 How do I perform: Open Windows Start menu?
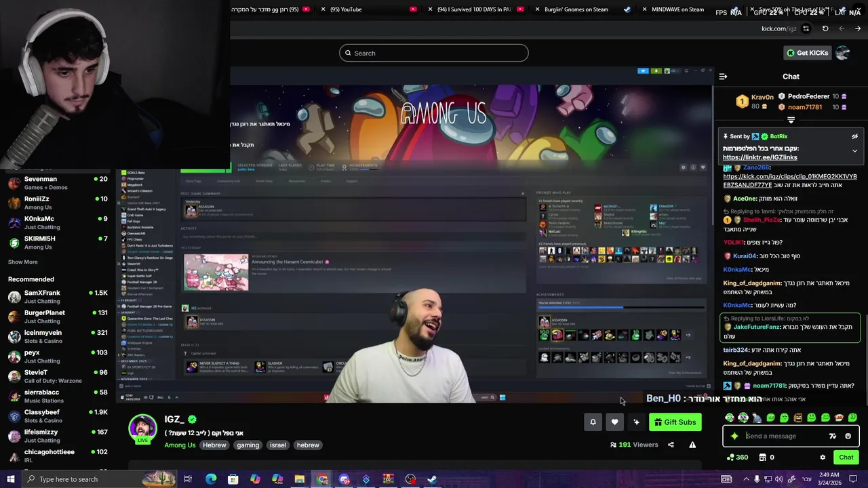tap(11, 479)
